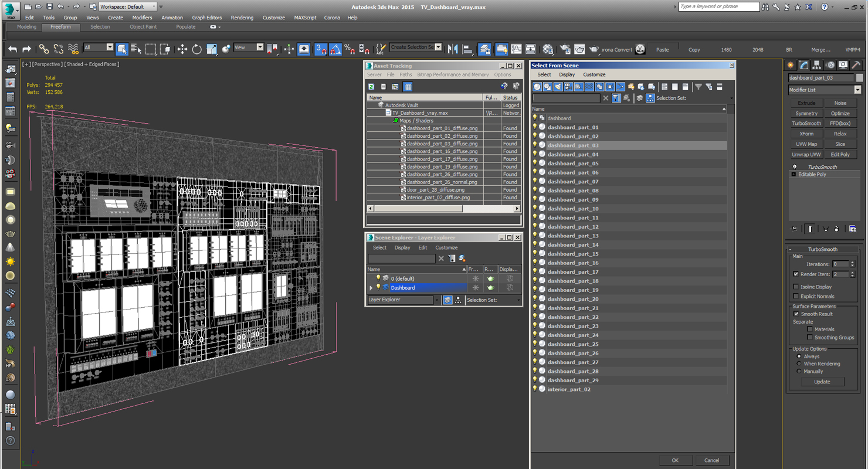
Task: Expand the Dashboard layer tree arrow
Action: (x=371, y=288)
